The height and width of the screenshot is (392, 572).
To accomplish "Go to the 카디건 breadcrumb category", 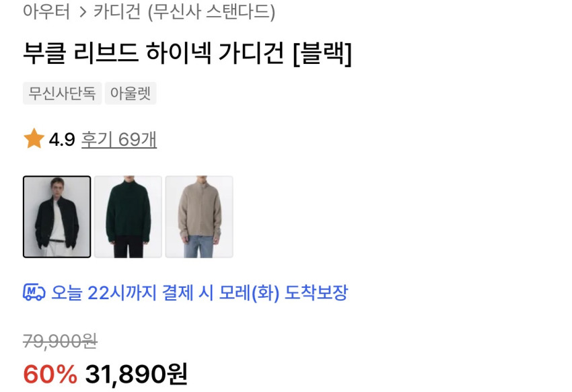I will tap(117, 11).
